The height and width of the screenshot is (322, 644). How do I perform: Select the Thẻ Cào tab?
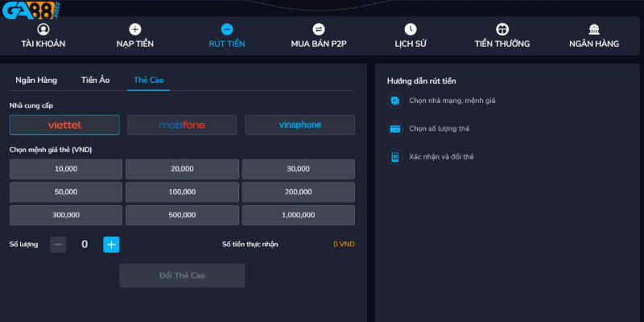(x=149, y=80)
